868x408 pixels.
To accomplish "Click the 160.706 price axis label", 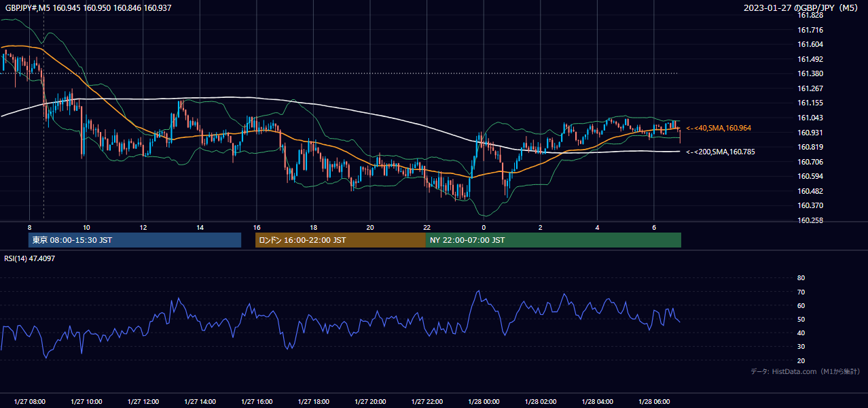I will [x=810, y=162].
